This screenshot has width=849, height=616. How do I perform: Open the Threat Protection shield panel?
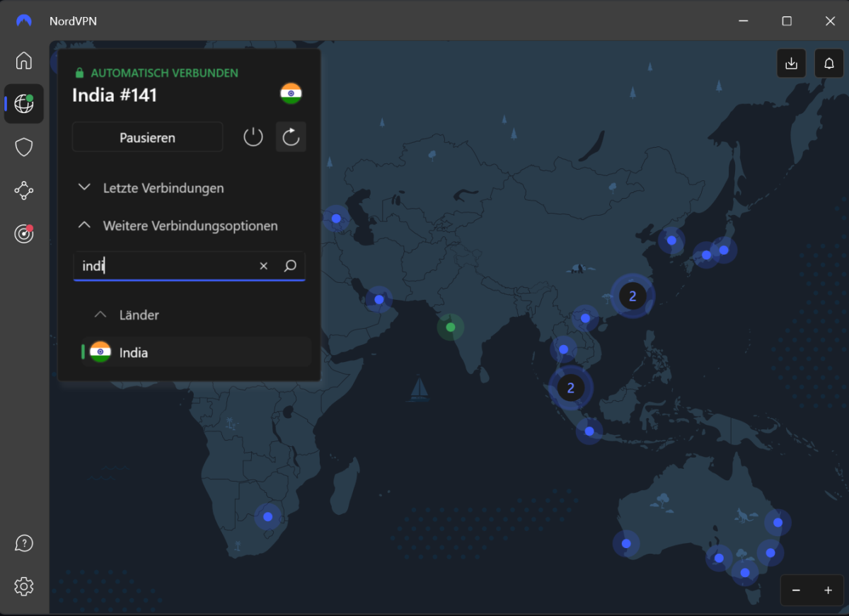click(24, 147)
